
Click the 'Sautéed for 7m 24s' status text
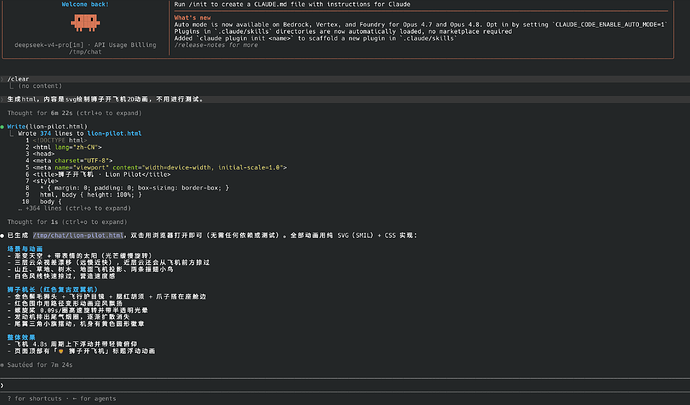coord(40,365)
